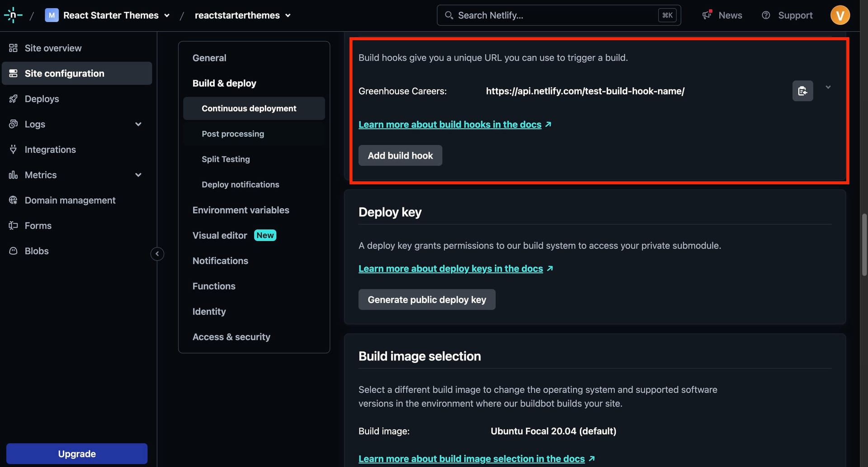
Task: Expand the React Starter Themes team dropdown
Action: [167, 15]
